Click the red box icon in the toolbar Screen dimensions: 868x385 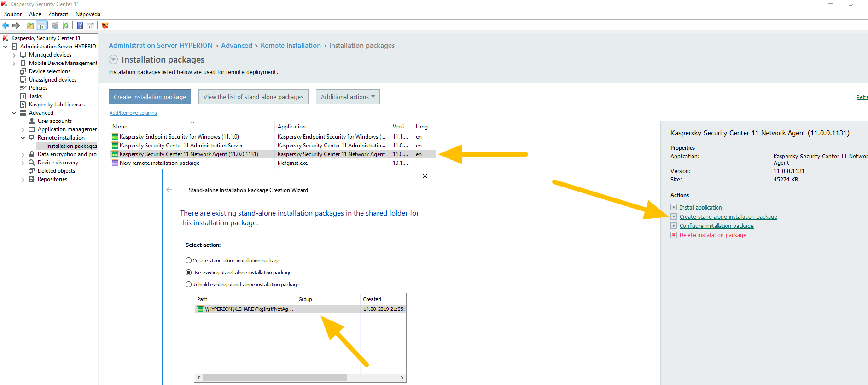point(105,25)
